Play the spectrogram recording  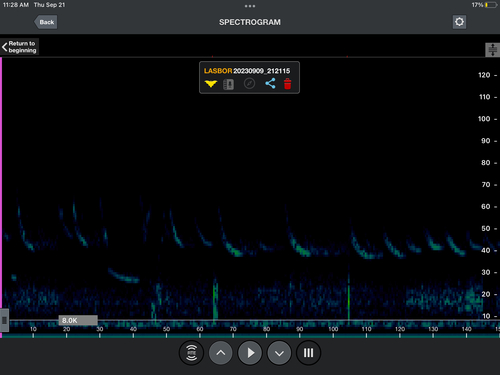point(250,353)
